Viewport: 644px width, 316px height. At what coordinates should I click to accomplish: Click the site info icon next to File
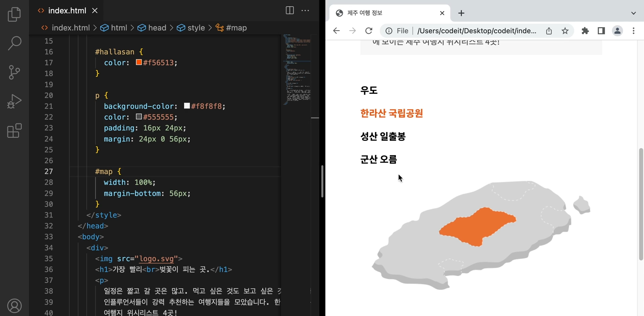pyautogui.click(x=389, y=31)
